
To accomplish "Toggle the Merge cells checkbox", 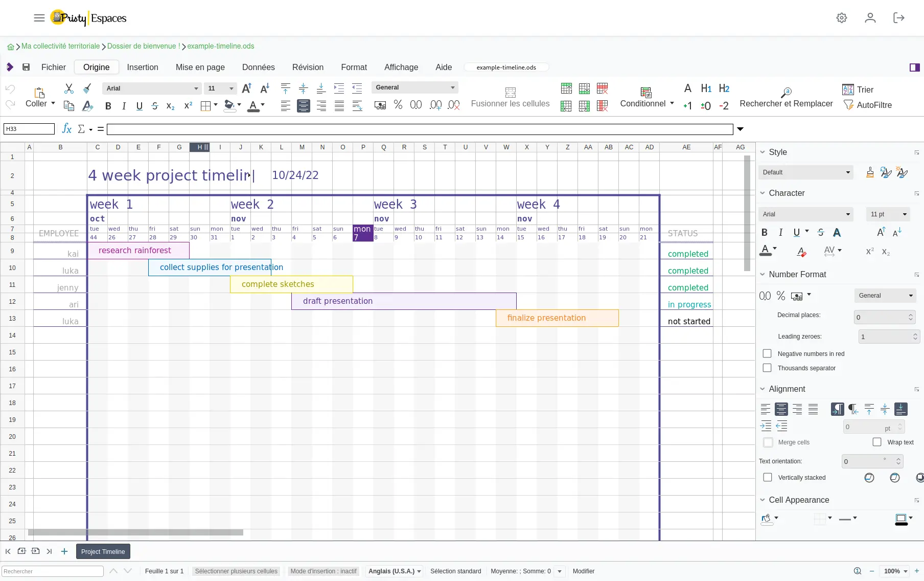I will [768, 442].
